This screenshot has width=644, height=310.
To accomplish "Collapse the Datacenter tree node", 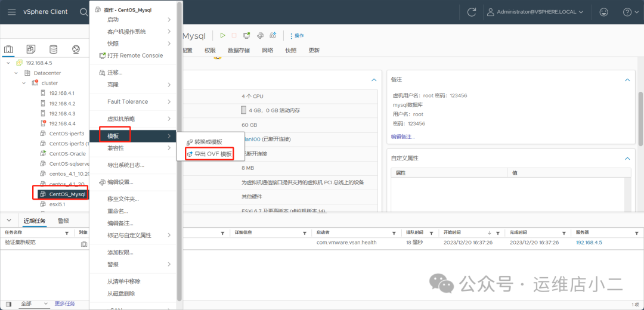I will click(x=18, y=73).
